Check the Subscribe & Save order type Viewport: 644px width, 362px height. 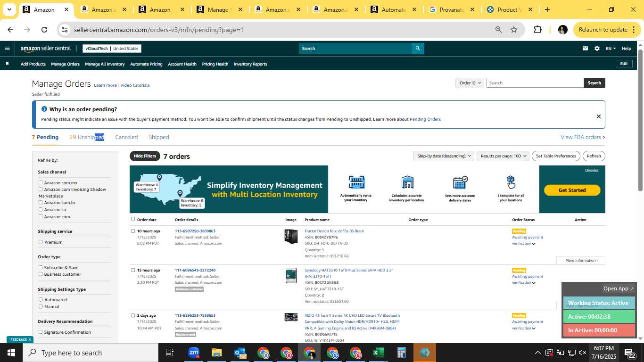(x=41, y=267)
